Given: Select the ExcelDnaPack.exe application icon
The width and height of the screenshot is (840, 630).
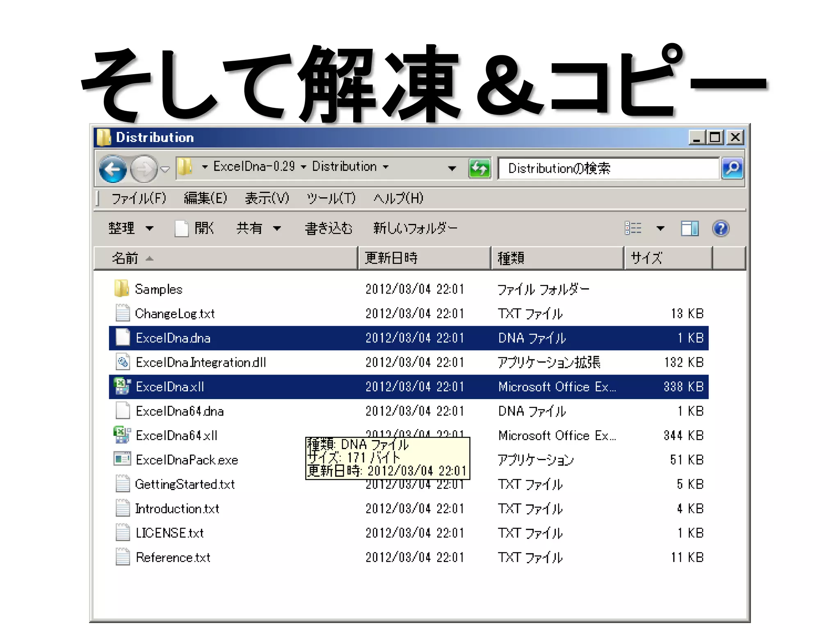Looking at the screenshot, I should point(122,459).
